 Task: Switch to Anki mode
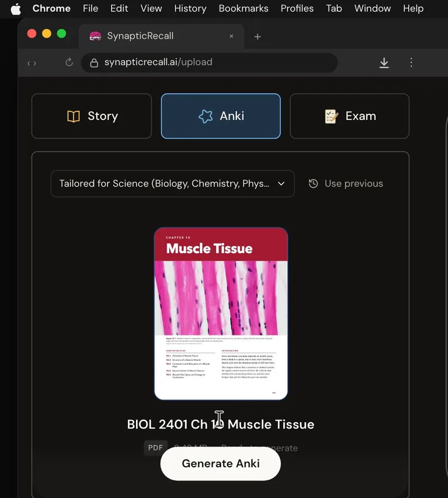pyautogui.click(x=221, y=116)
